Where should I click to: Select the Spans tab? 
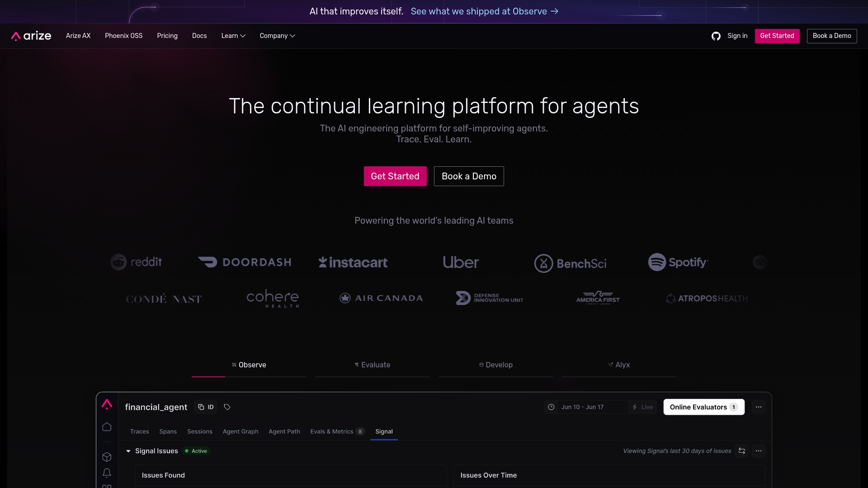168,432
